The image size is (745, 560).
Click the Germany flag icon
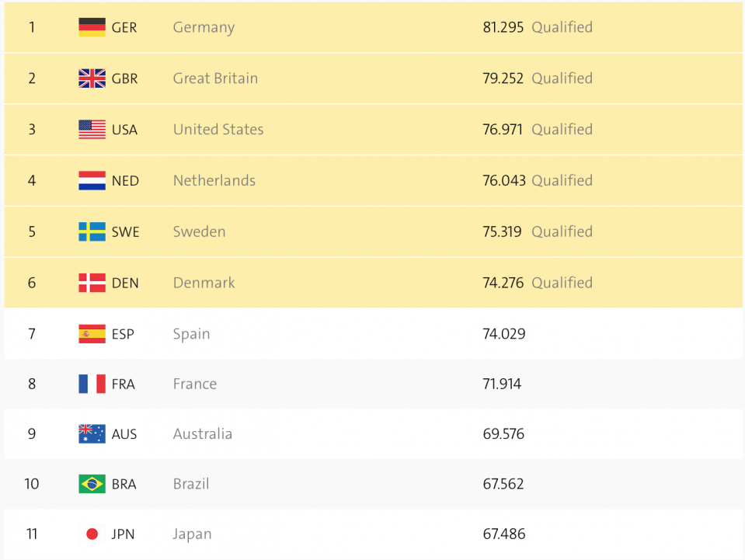click(x=92, y=27)
